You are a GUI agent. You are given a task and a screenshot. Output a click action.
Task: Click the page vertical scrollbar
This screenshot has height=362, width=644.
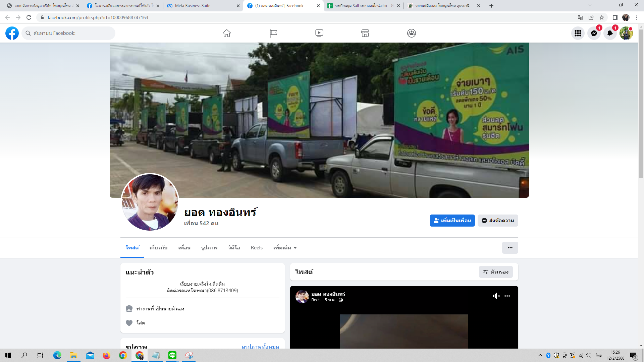click(x=641, y=104)
